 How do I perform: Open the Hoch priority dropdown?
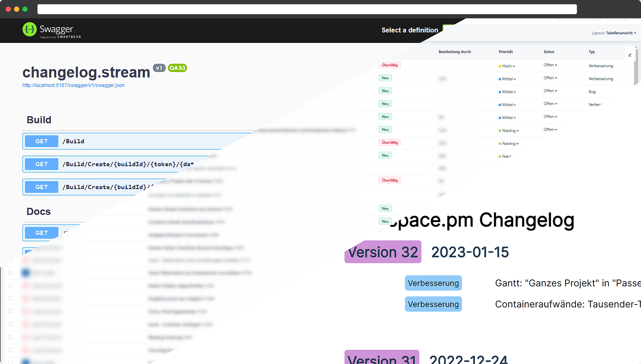[x=506, y=66]
